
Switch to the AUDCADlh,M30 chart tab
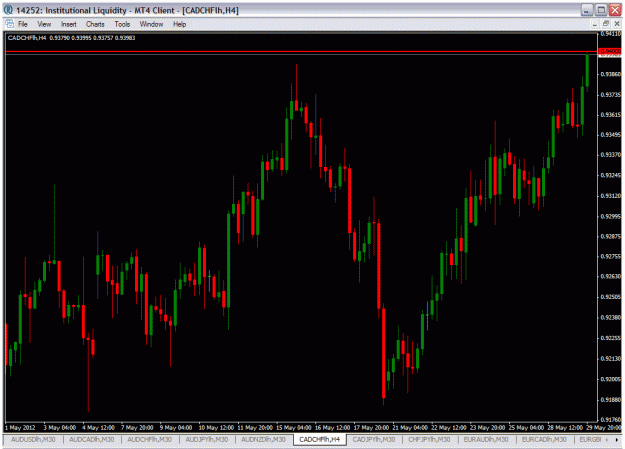pos(92,439)
